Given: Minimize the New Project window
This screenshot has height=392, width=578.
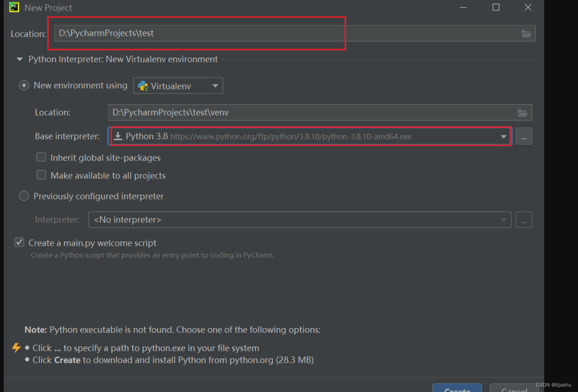Looking at the screenshot, I should click(463, 7).
